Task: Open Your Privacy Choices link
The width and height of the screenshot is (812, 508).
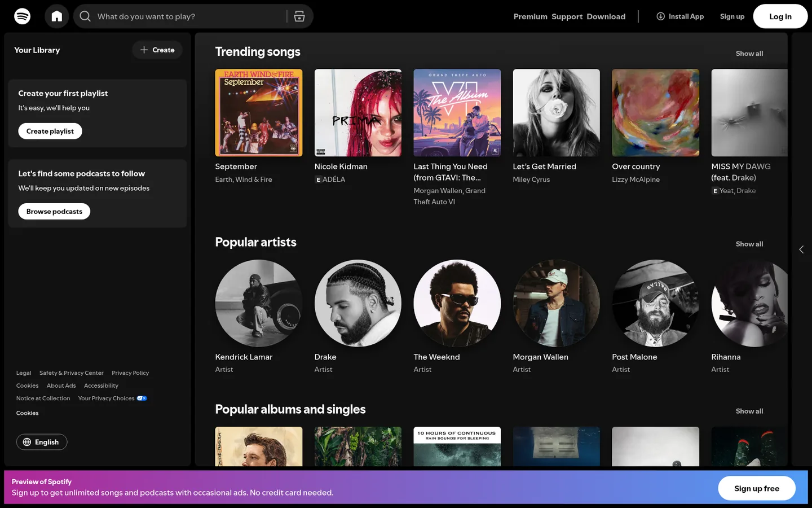Action: (x=112, y=398)
